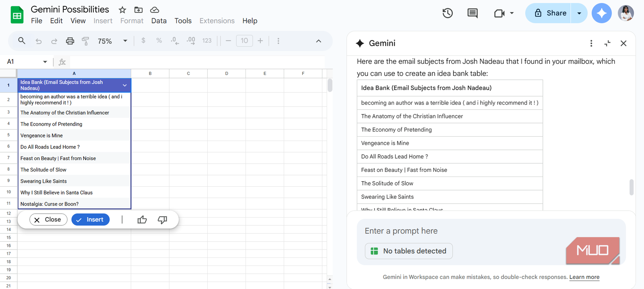644x289 pixels.
Task: Click the undo arrow in toolbar
Action: click(39, 41)
